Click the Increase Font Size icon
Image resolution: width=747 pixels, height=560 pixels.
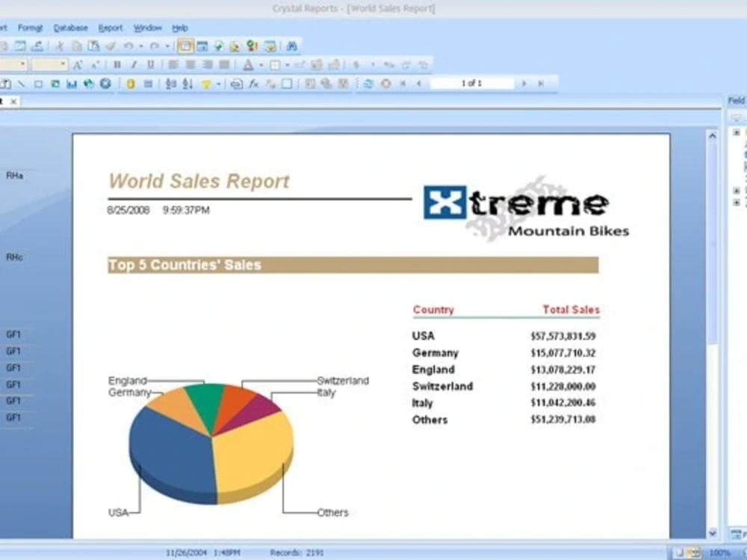point(78,65)
